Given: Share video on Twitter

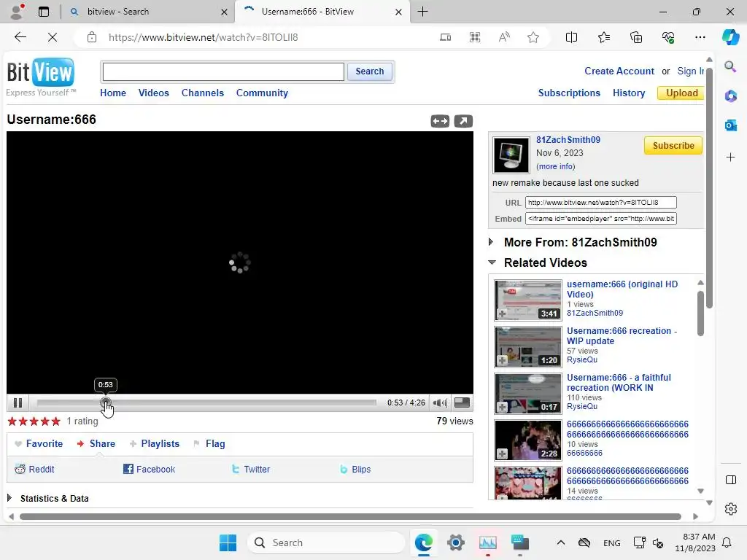Looking at the screenshot, I should pyautogui.click(x=251, y=469).
